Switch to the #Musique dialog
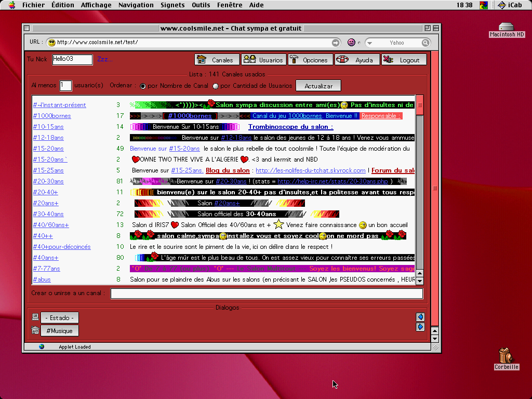Image resolution: width=532 pixels, height=399 pixels. coord(60,331)
